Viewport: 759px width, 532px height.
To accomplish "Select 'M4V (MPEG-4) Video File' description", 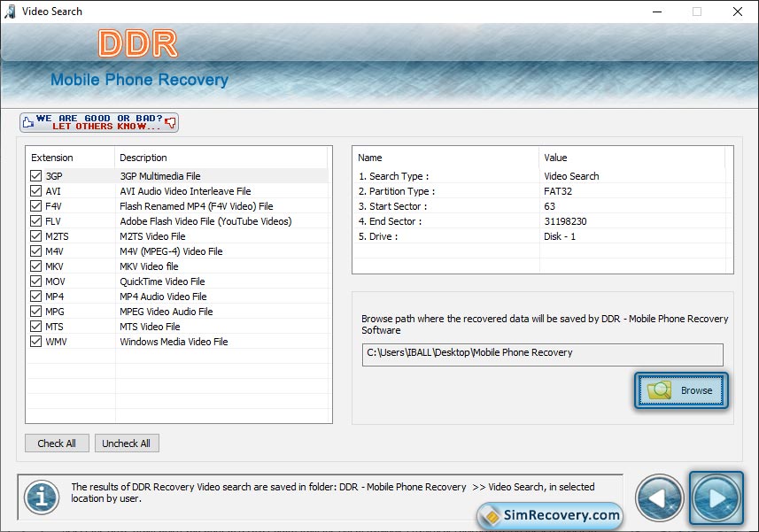I will point(171,251).
